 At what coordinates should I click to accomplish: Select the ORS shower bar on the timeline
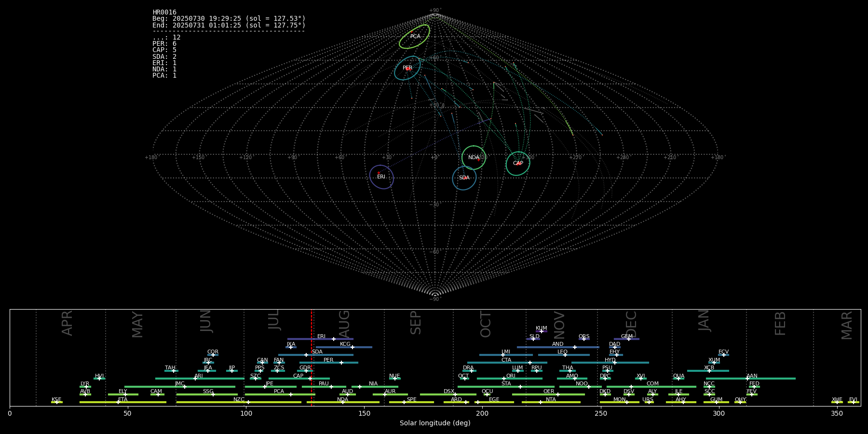[584, 339]
